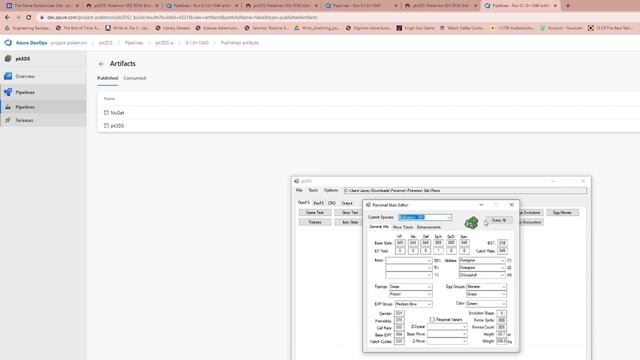This screenshot has width=640, height=360.
Task: Open the Egg Groups Monster dropdown
Action: 504,287
